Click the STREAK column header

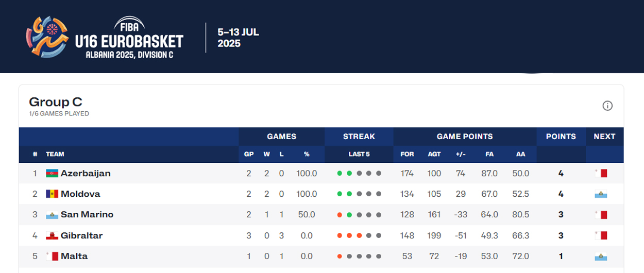tap(359, 136)
